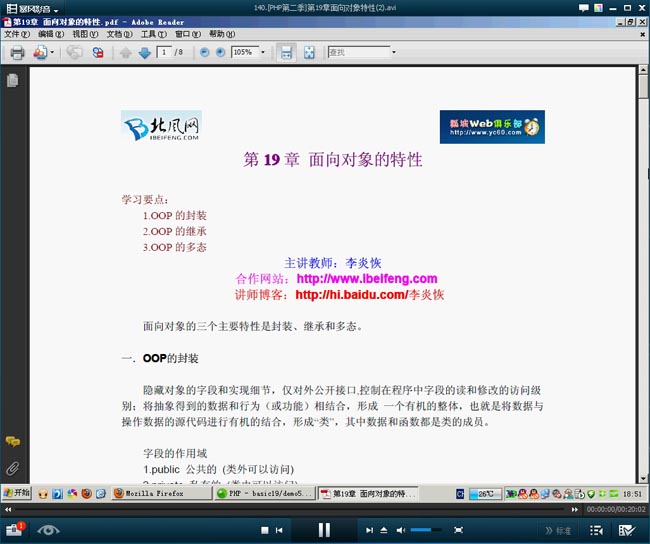The width and height of the screenshot is (650, 544).
Task: Open the dropdown arrow beside the share icon
Action: 52,52
